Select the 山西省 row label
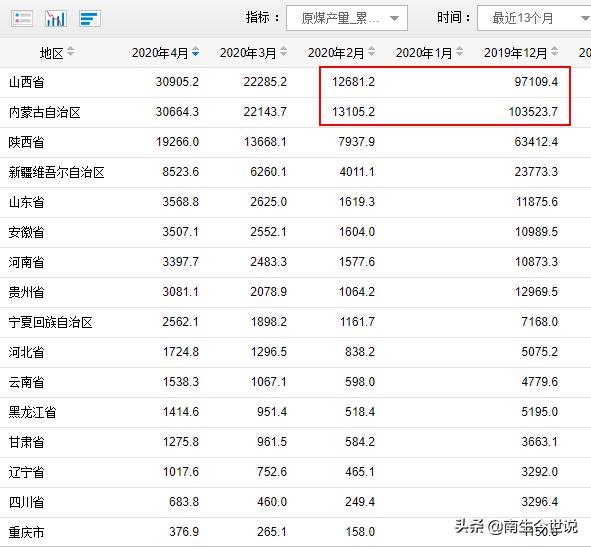Image resolution: width=591 pixels, height=547 pixels. coord(26,82)
